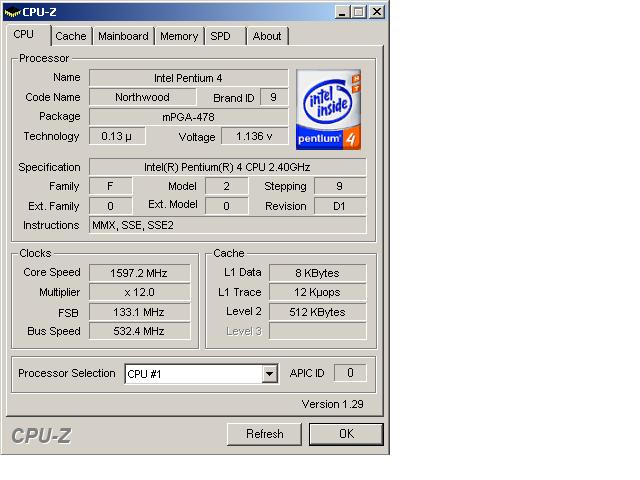640x480 pixels.
Task: Click the FSB value 133.1 MHz
Action: 140,312
